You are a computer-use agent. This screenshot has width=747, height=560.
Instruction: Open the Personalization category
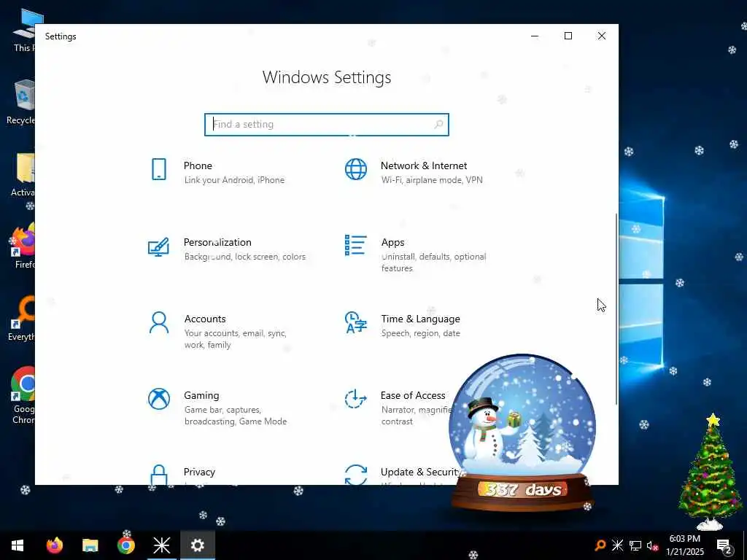(x=227, y=249)
